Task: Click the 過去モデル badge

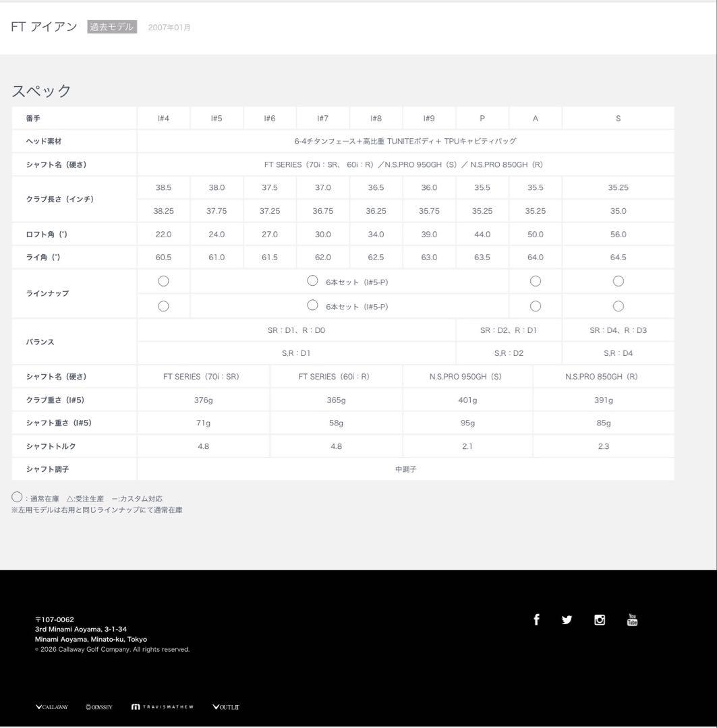Action: point(112,27)
